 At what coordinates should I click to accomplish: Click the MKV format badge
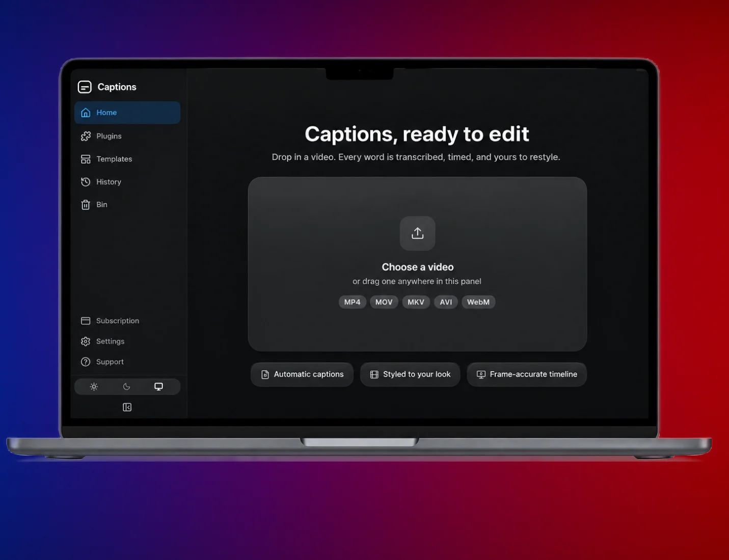click(x=416, y=302)
